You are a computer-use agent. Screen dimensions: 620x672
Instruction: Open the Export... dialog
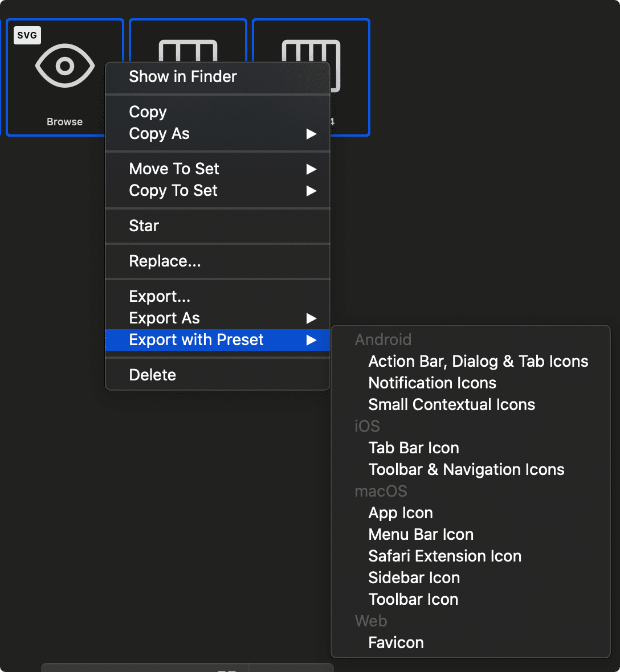click(x=160, y=297)
